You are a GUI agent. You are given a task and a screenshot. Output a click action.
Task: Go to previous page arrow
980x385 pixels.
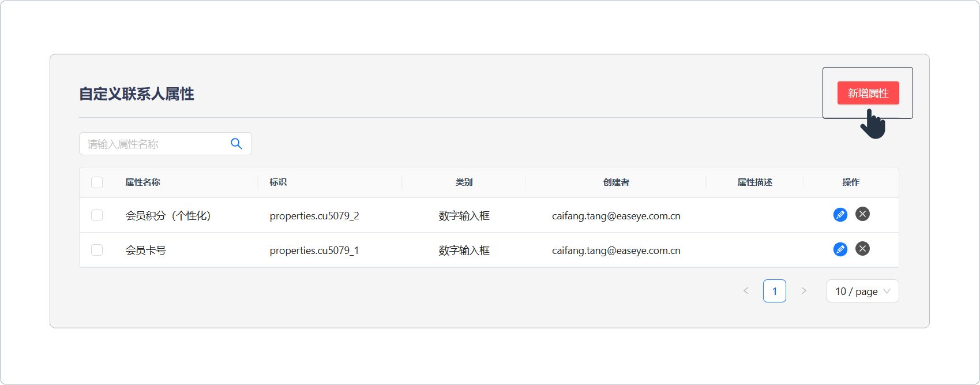(746, 291)
